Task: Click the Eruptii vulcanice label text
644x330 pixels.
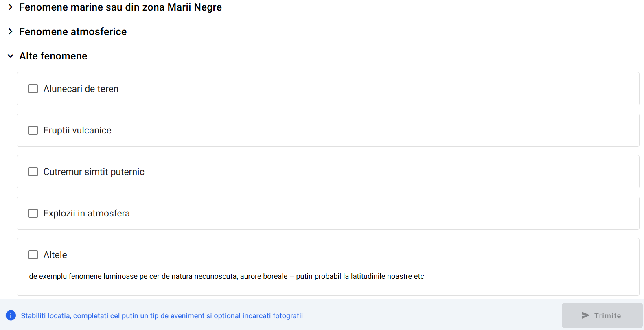Action: [x=77, y=130]
